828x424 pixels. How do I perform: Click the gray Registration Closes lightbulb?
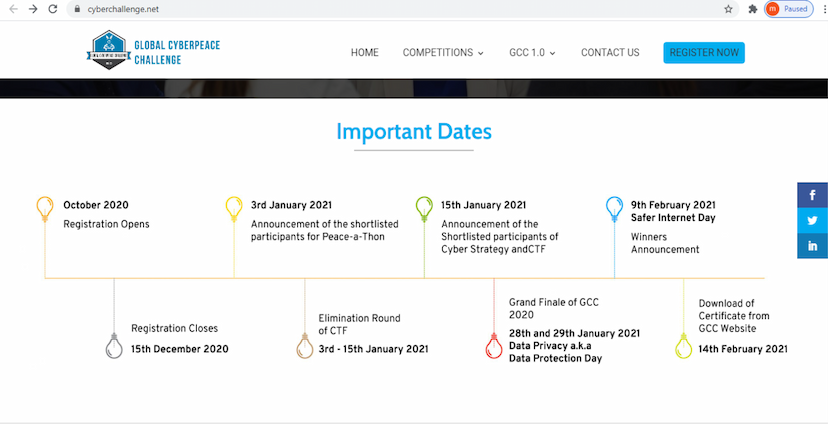click(x=114, y=345)
